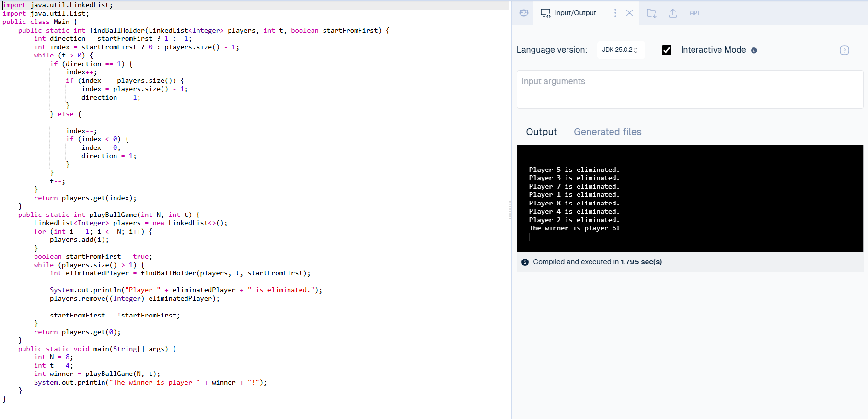Open the API tab icon
The width and height of the screenshot is (868, 419).
[694, 13]
